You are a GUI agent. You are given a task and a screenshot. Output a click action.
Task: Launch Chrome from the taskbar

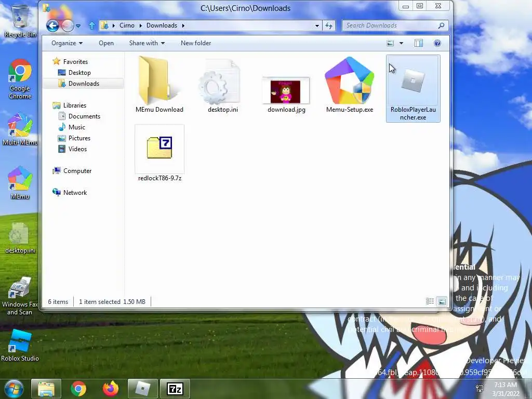tap(78, 389)
